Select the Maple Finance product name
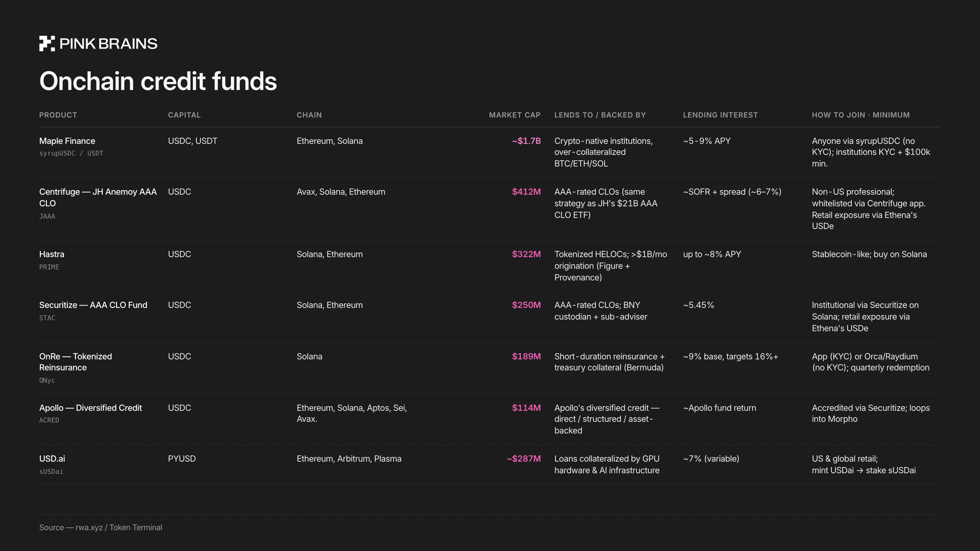This screenshot has width=980, height=551. coord(67,141)
